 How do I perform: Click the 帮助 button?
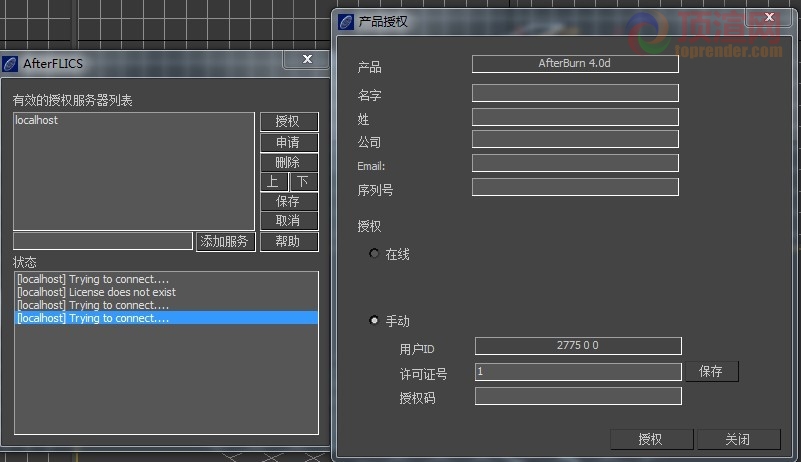[x=289, y=241]
